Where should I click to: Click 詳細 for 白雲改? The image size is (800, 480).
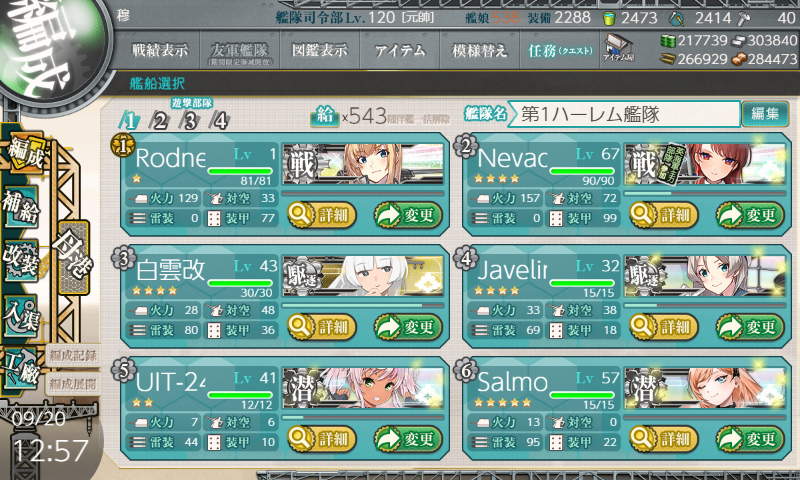(x=322, y=327)
